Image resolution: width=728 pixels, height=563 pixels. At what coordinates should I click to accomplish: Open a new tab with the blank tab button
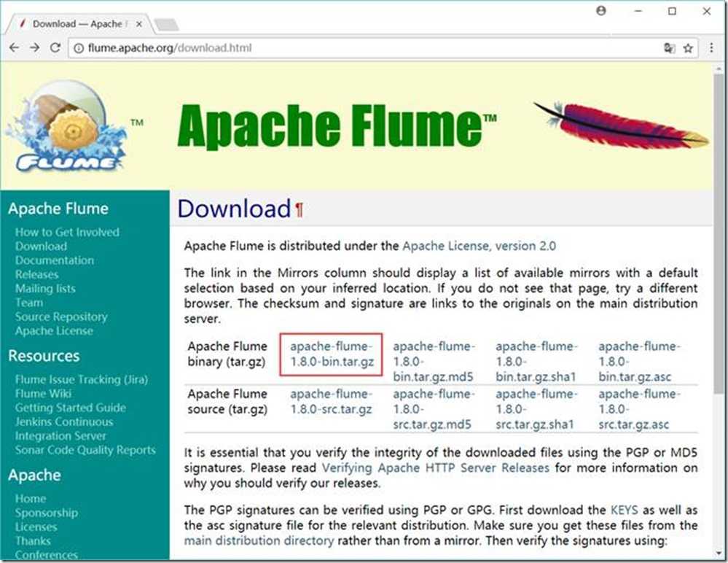tap(166, 25)
